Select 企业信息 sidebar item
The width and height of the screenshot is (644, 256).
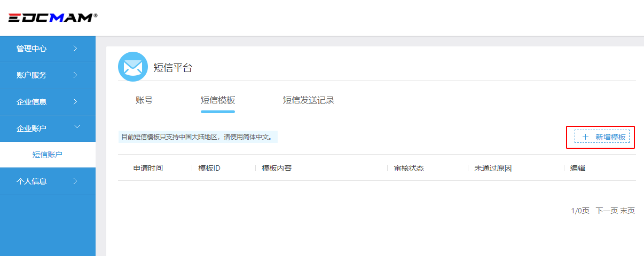[32, 102]
